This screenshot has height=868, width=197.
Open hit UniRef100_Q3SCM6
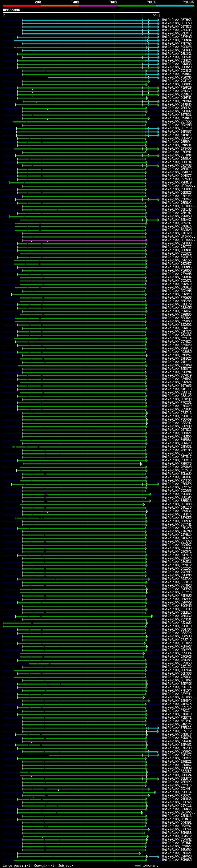coord(177,30)
